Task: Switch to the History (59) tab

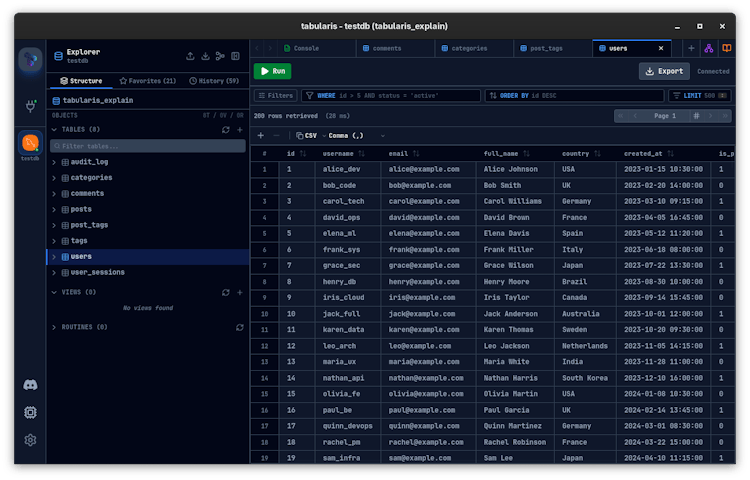Action: coord(214,81)
